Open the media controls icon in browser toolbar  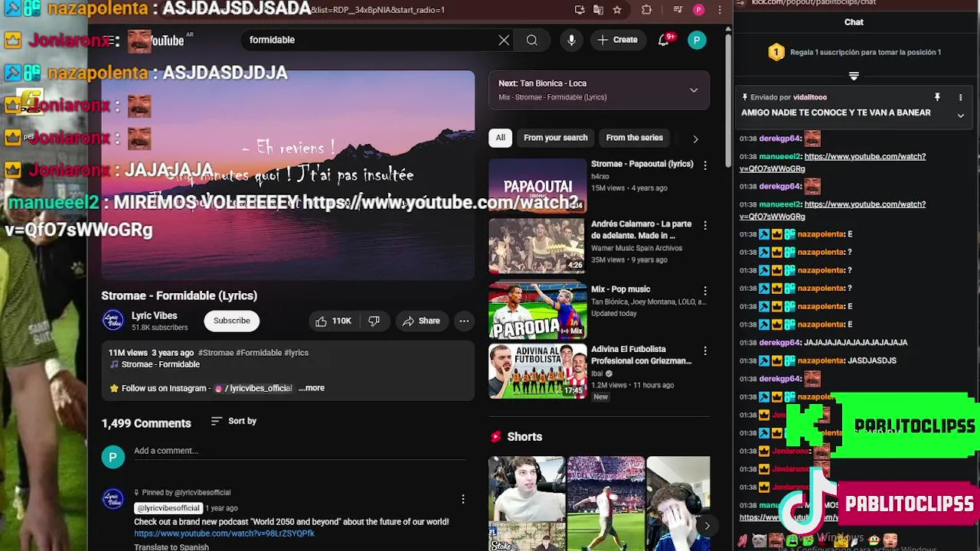(678, 10)
